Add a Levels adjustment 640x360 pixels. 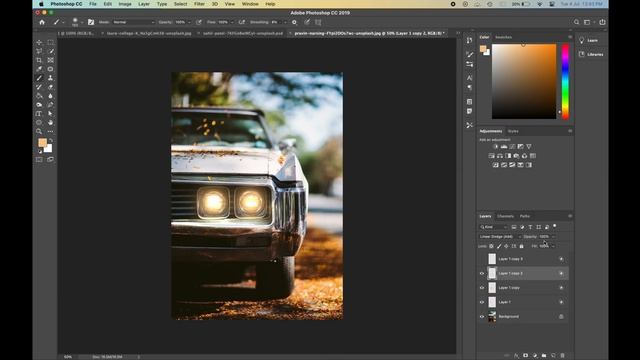point(504,147)
